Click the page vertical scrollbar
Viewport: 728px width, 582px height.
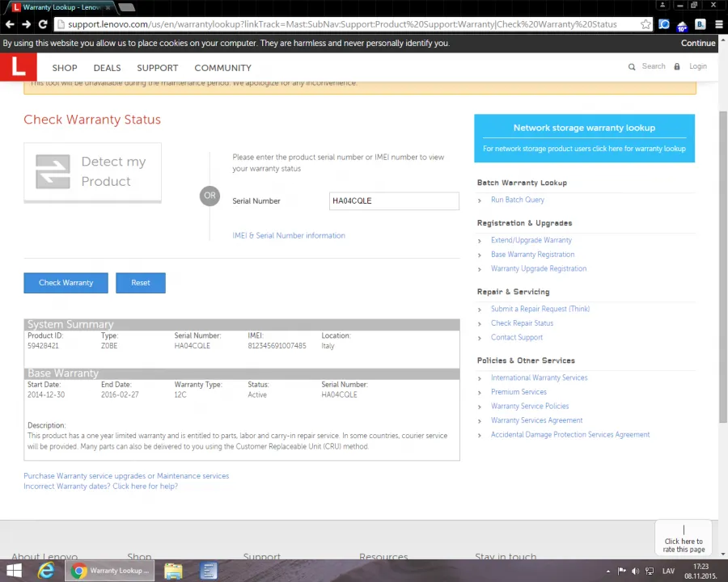click(x=723, y=267)
